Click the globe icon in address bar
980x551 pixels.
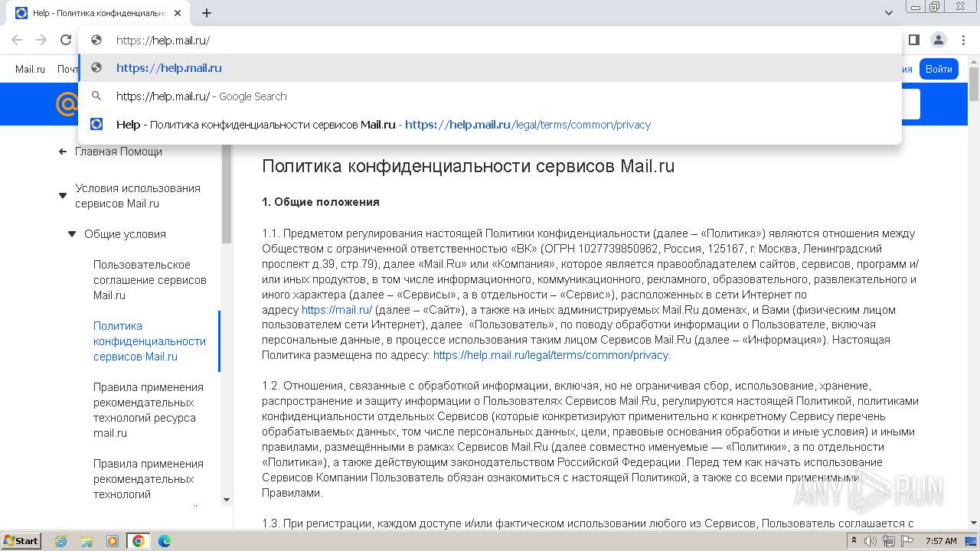click(96, 41)
